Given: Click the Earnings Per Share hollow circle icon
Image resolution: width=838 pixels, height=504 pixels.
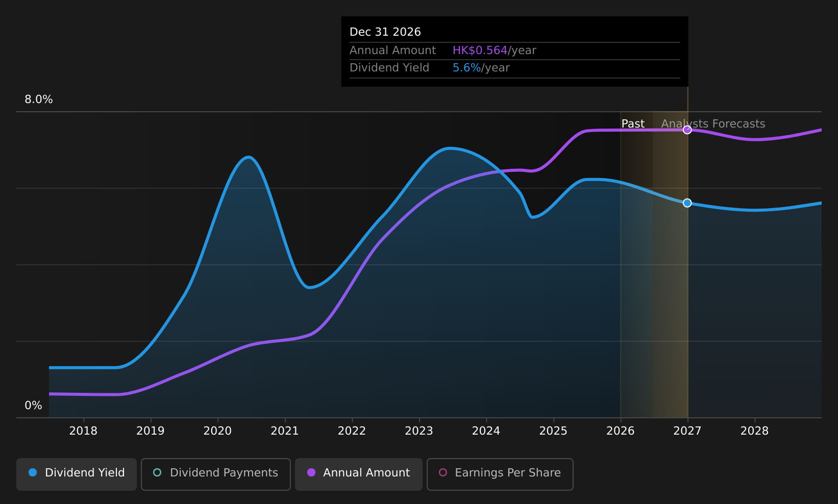Looking at the screenshot, I should [x=443, y=472].
